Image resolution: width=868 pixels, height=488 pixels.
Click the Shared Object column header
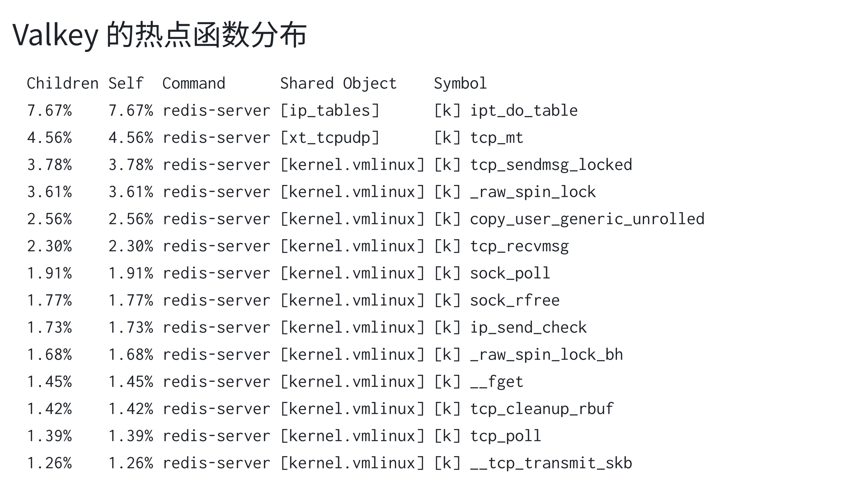338,83
